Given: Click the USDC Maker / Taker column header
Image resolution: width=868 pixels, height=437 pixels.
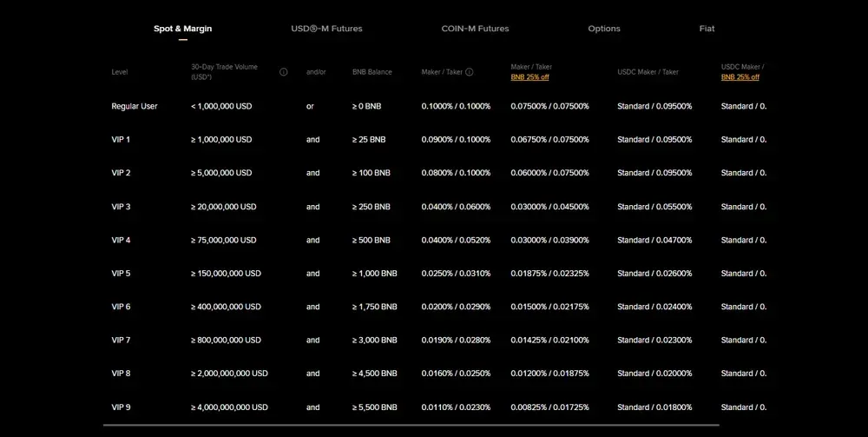Looking at the screenshot, I should [x=648, y=72].
